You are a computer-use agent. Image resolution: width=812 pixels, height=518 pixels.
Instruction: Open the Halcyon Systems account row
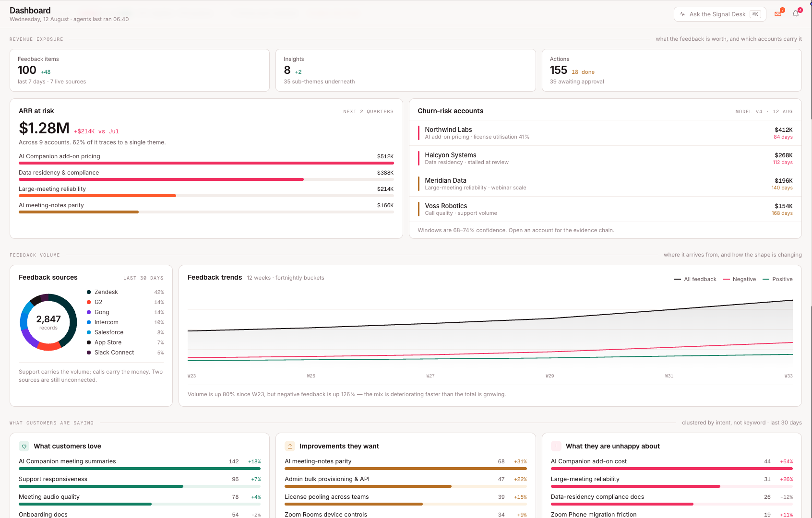coord(605,158)
